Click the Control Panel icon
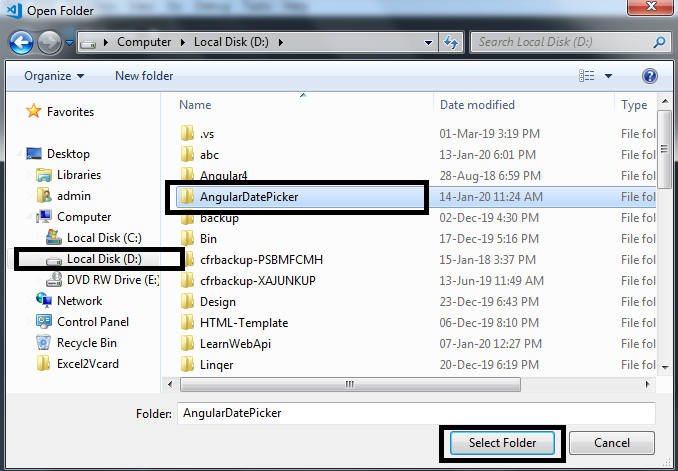This screenshot has height=471, width=678. click(x=44, y=321)
